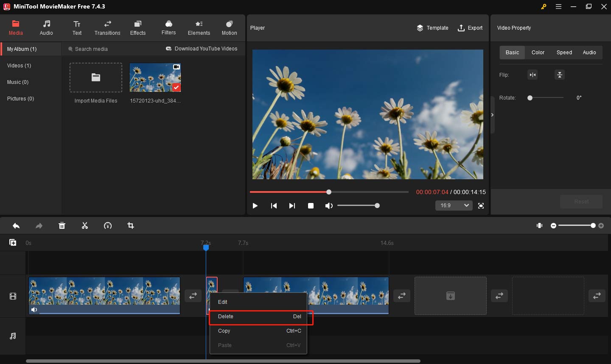This screenshot has height=364, width=611.
Task: Click the Reset button
Action: coord(581,202)
